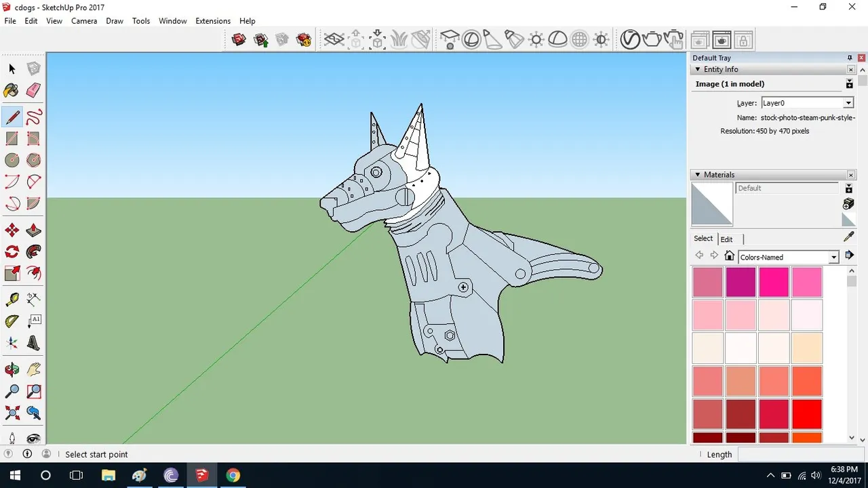Select the Freehand squiggle tool
Screen dimensions: 868x488
pos(34,117)
